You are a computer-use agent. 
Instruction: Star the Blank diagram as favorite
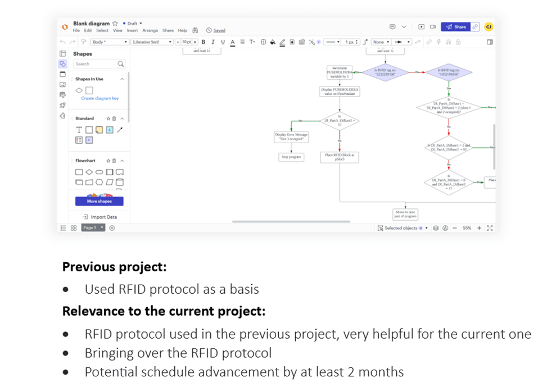(x=115, y=24)
